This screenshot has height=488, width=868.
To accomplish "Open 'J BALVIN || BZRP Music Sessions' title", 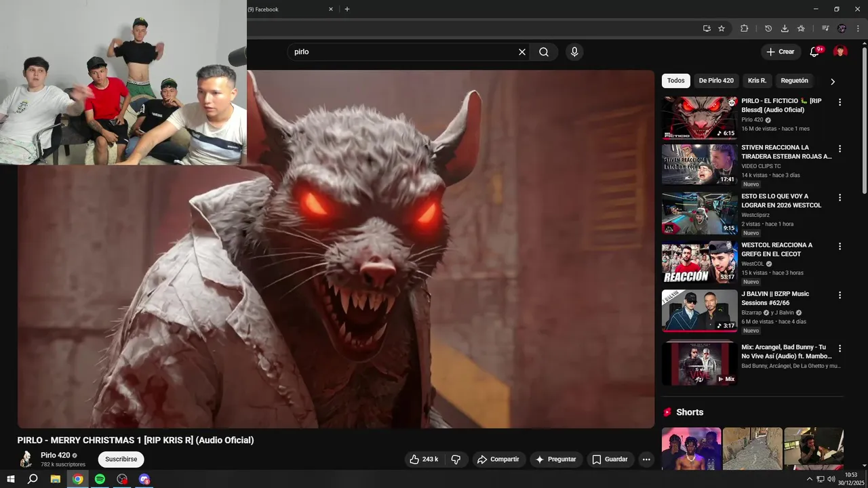I will (775, 298).
